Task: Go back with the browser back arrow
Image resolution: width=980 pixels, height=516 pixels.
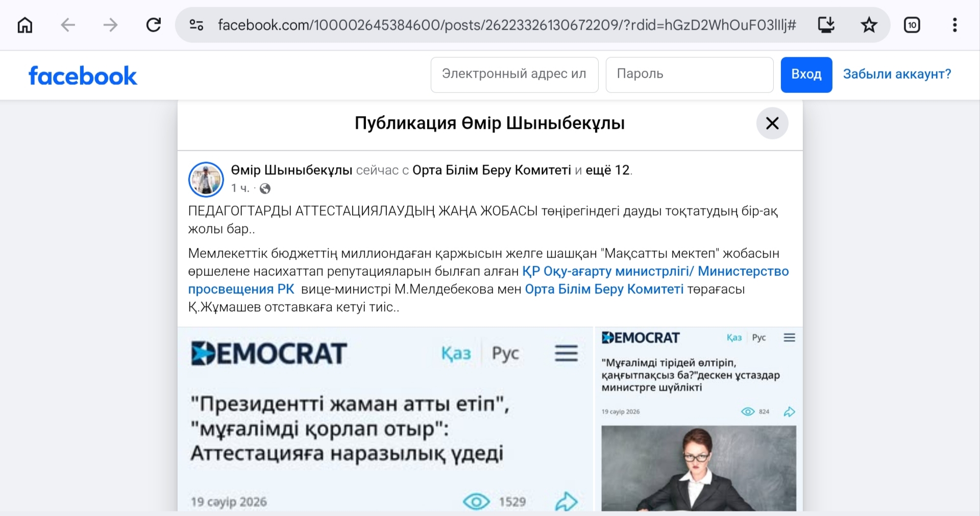Action: [x=68, y=25]
